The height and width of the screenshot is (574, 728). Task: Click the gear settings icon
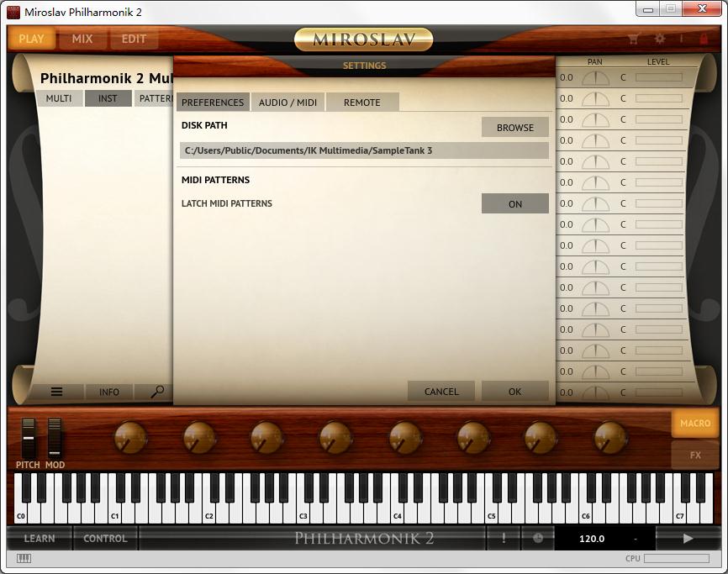click(x=660, y=39)
